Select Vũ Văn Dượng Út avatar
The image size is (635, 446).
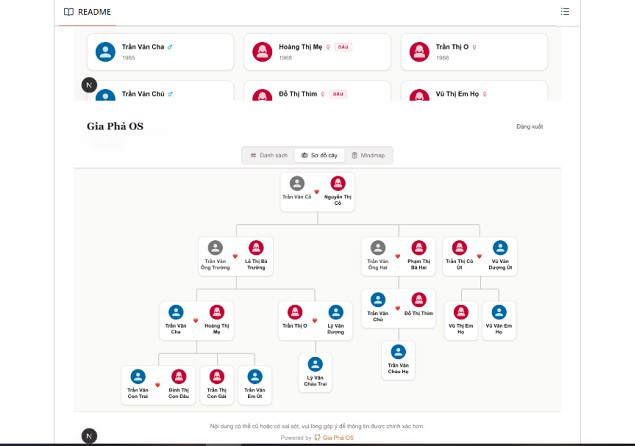(x=497, y=248)
